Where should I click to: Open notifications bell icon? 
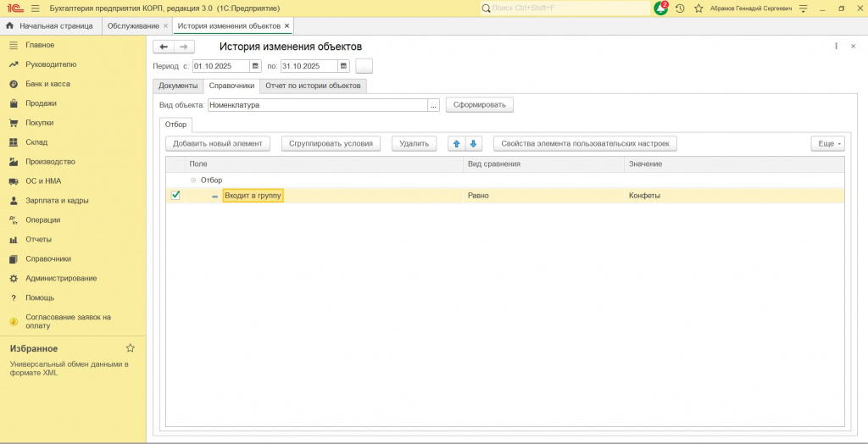[661, 8]
